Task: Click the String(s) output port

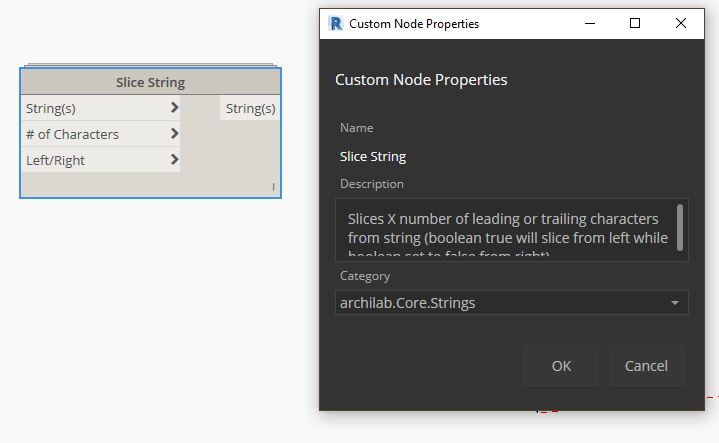Action: click(x=250, y=108)
